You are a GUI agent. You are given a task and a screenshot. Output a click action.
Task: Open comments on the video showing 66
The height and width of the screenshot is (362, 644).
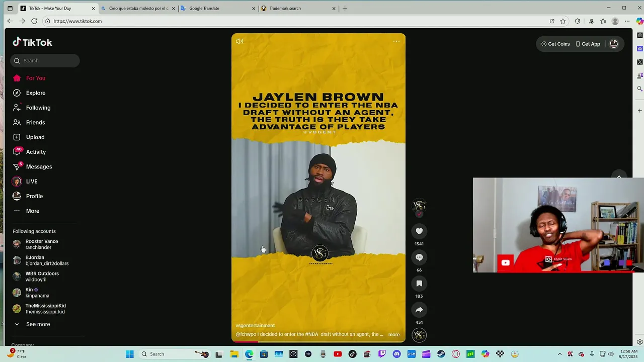(419, 257)
